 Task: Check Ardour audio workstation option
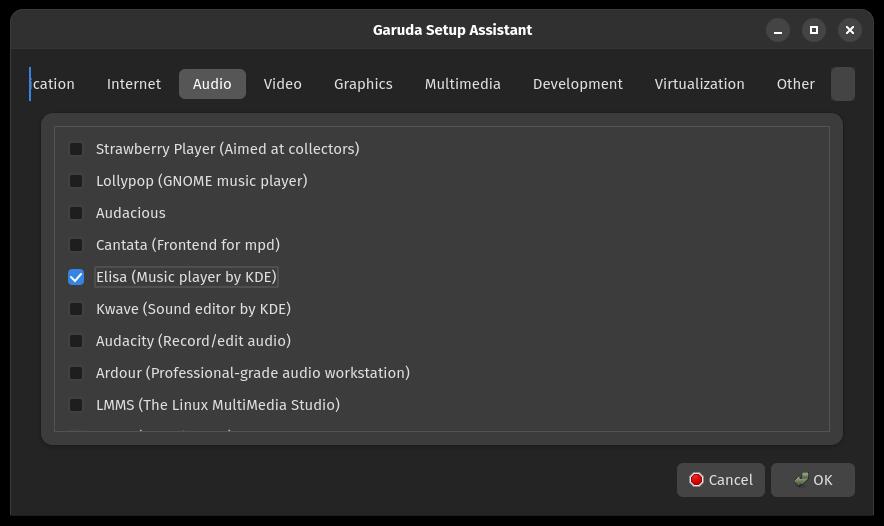[76, 373]
